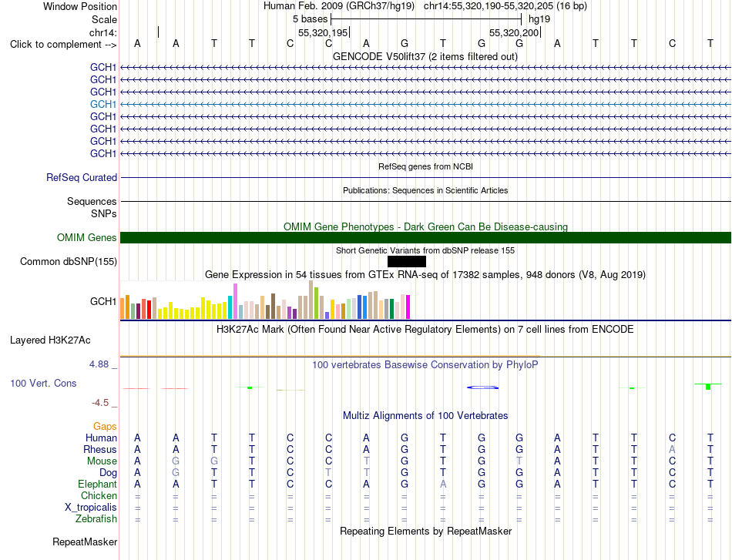The height and width of the screenshot is (560, 732).
Task: Click the OMIM Genes label
Action: click(x=87, y=237)
